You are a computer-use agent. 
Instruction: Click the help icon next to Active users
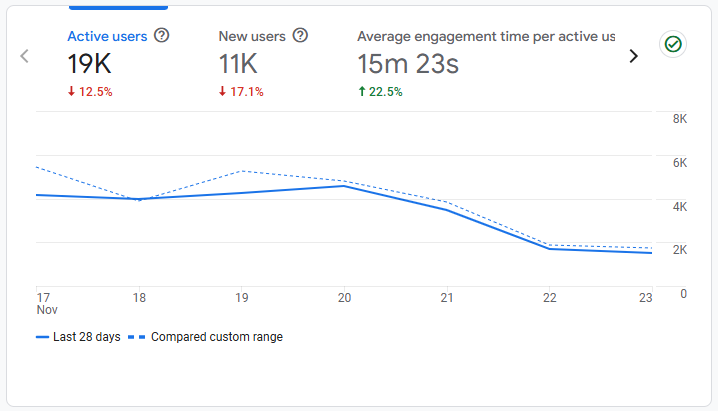point(162,36)
